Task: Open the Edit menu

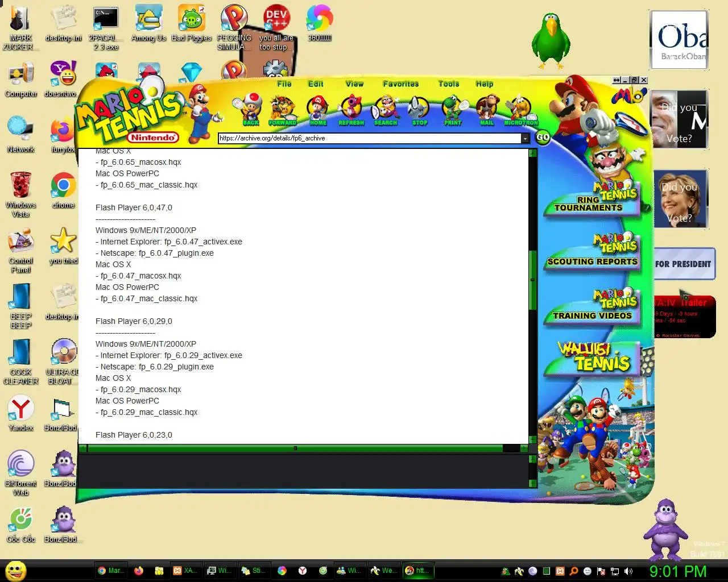Action: point(316,84)
